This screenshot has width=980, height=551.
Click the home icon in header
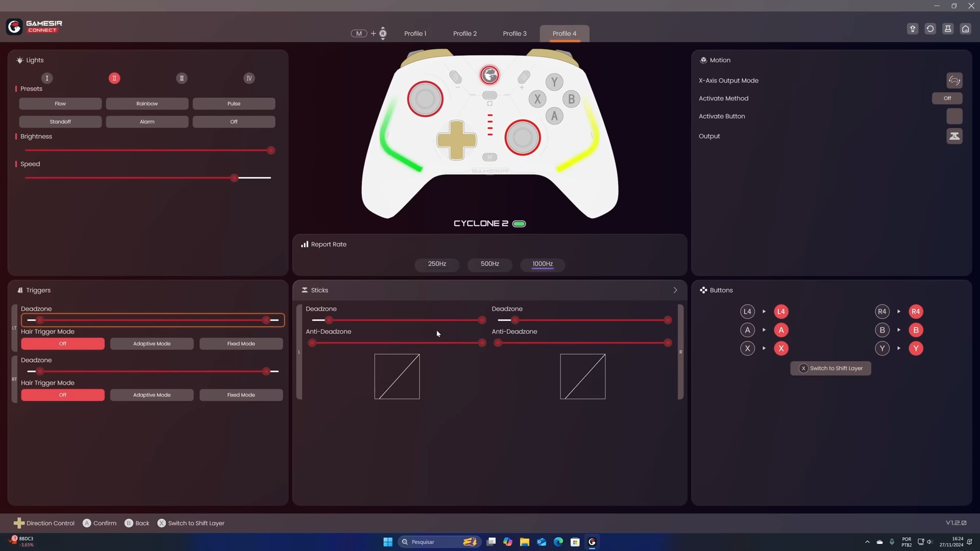(x=965, y=29)
